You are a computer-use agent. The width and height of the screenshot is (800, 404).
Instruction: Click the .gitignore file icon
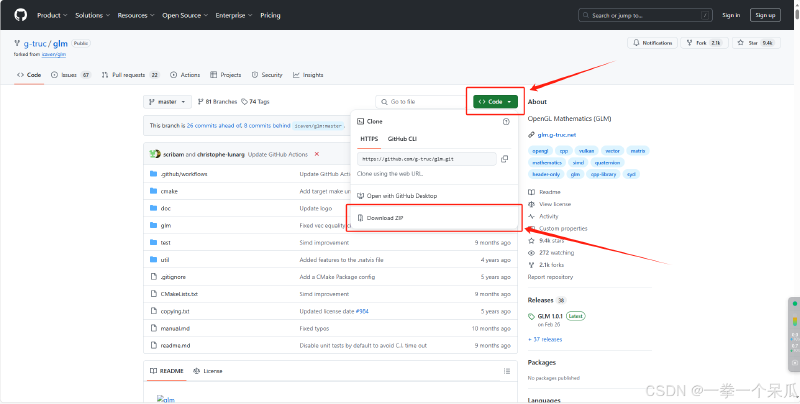[x=154, y=276]
